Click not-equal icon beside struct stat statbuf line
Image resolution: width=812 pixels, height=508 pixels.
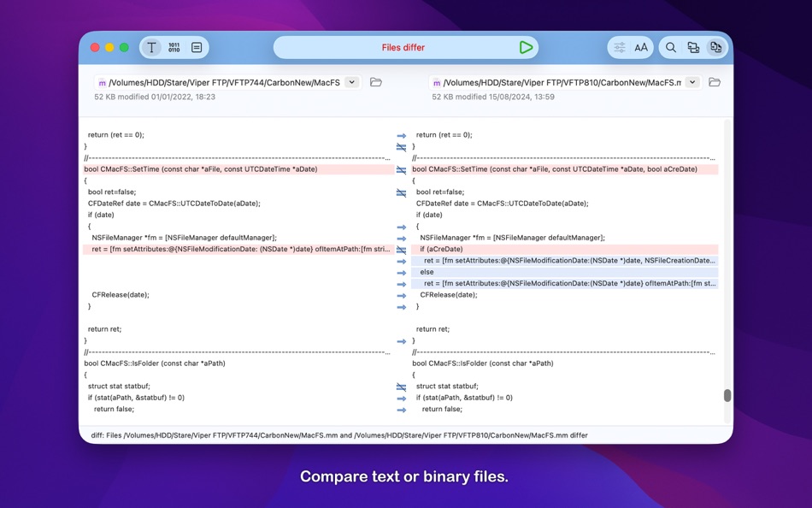click(x=402, y=387)
